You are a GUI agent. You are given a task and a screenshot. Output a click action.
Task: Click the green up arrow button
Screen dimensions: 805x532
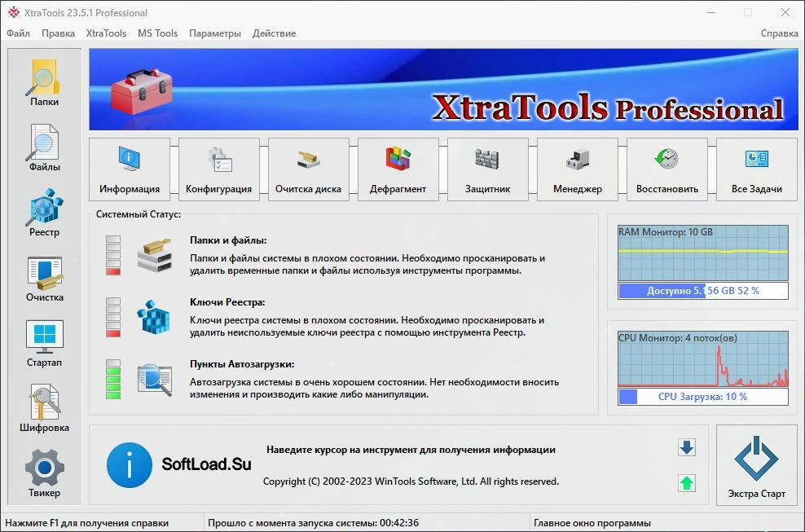point(686,482)
